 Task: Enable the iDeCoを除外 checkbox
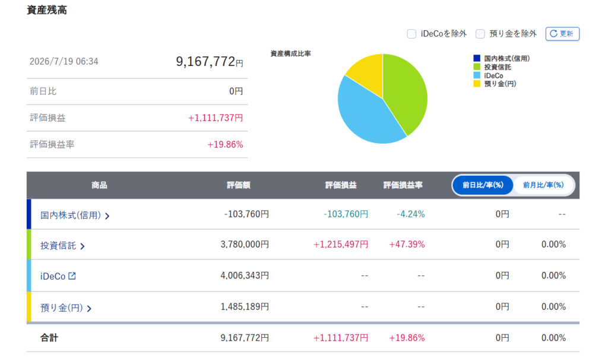click(x=411, y=34)
